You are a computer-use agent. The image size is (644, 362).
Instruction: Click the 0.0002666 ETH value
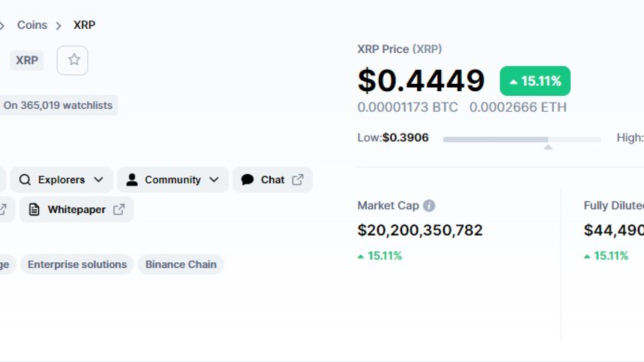[518, 107]
